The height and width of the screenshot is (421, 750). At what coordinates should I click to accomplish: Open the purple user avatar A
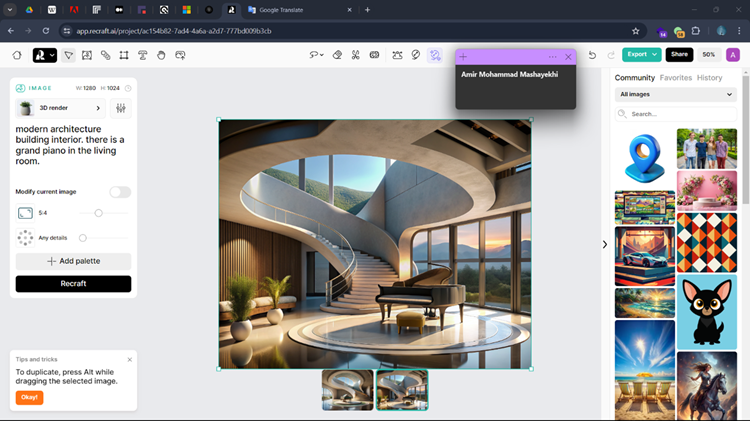(x=733, y=55)
